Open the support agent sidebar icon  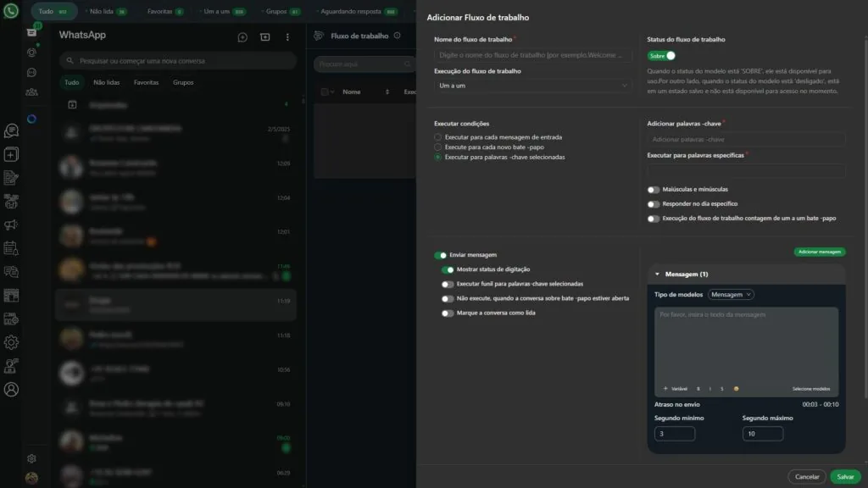tap(11, 366)
